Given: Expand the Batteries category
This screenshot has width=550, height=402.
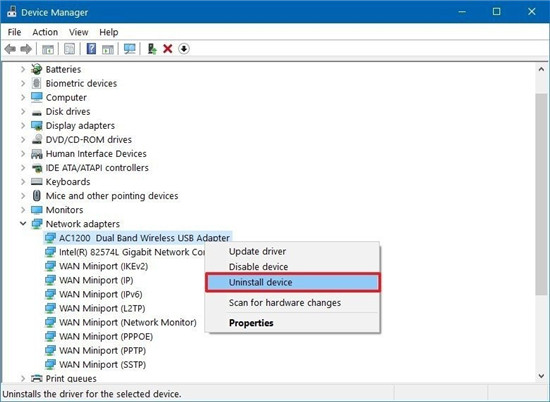Looking at the screenshot, I should pos(23,69).
